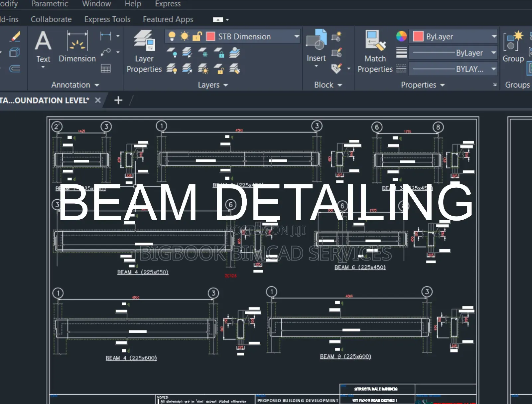Click the layer Freeze tool icon
Screen dimensions: 532x404
click(x=203, y=52)
